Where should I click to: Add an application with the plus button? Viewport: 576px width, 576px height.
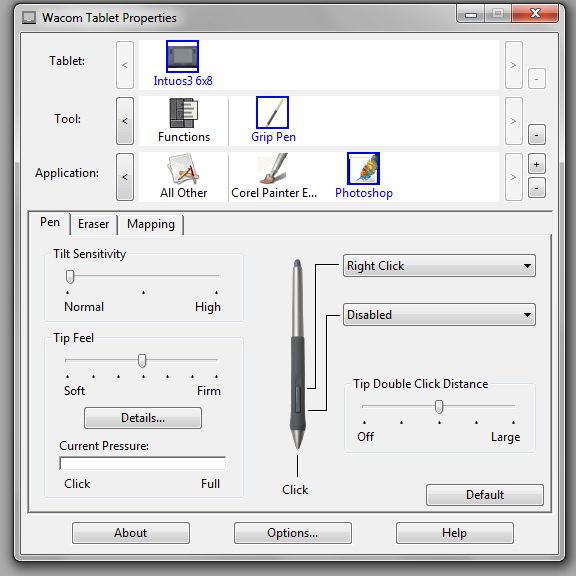[x=536, y=164]
